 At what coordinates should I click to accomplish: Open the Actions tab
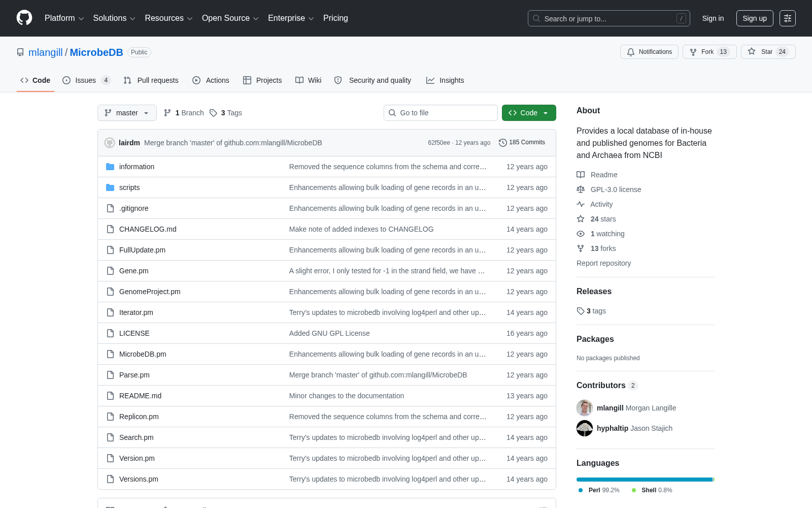coord(211,80)
